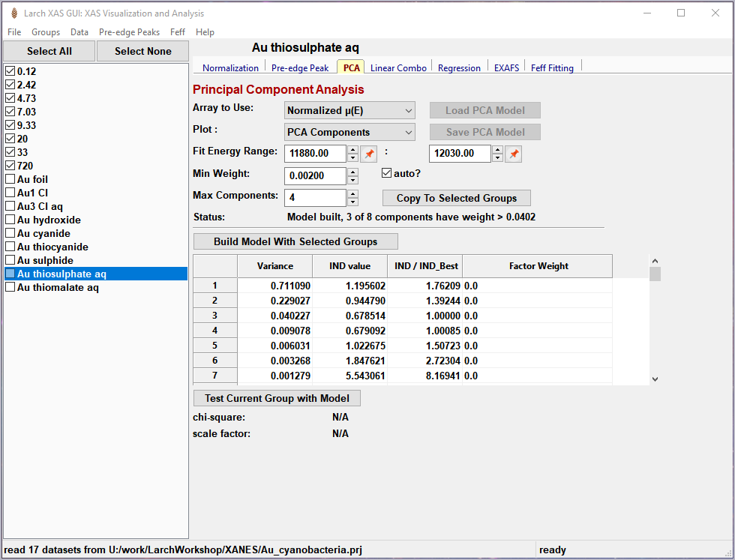Open the Pre-edge Peaks menu
This screenshot has width=735, height=560.
(x=129, y=32)
